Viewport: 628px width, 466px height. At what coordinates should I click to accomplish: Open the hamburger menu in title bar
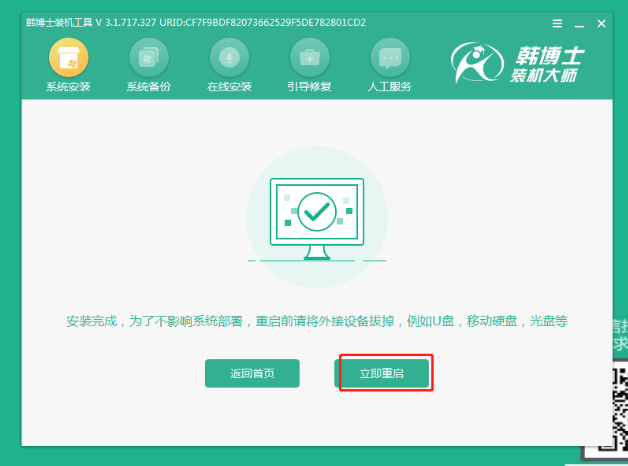(x=557, y=23)
